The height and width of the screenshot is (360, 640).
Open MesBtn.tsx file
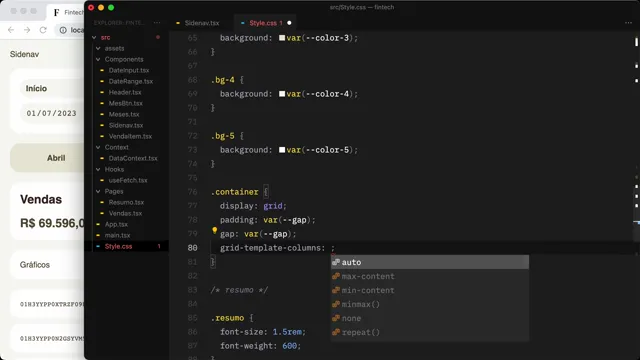point(125,103)
